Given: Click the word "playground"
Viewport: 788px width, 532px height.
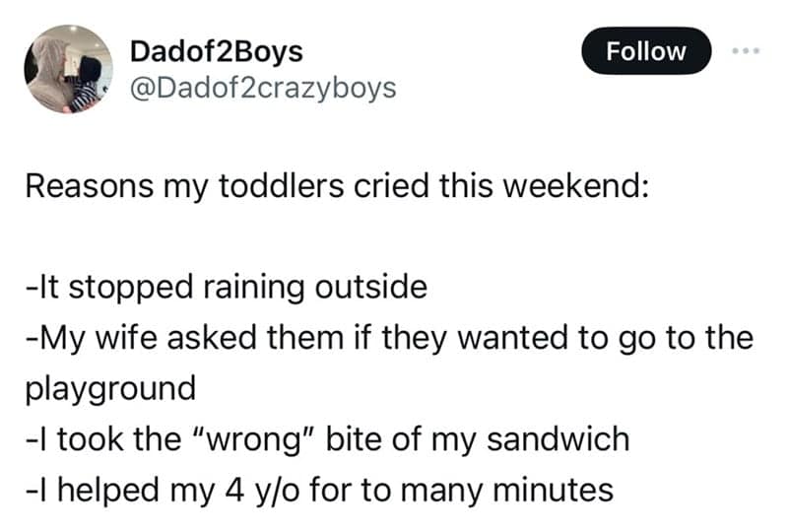Looking at the screenshot, I should (109, 388).
